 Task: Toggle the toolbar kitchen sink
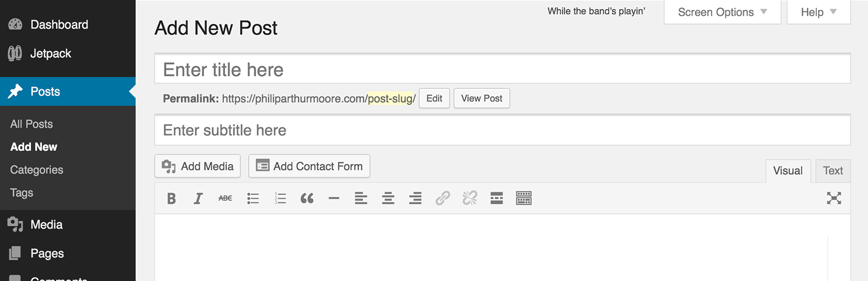(x=523, y=198)
